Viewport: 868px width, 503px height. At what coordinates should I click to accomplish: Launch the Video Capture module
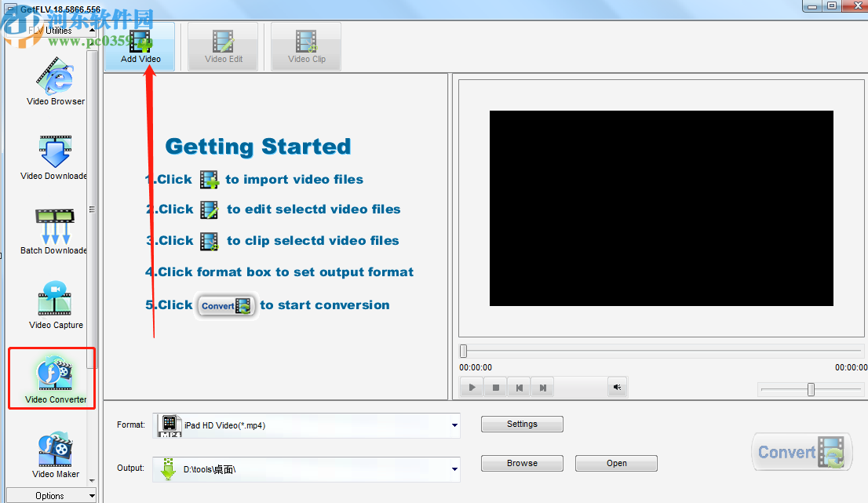point(56,305)
